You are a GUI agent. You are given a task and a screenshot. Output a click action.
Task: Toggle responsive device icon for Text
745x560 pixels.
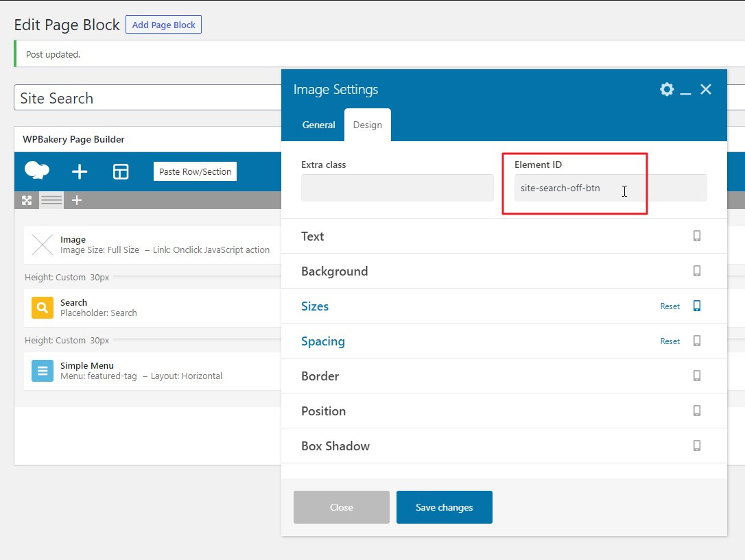click(x=696, y=236)
